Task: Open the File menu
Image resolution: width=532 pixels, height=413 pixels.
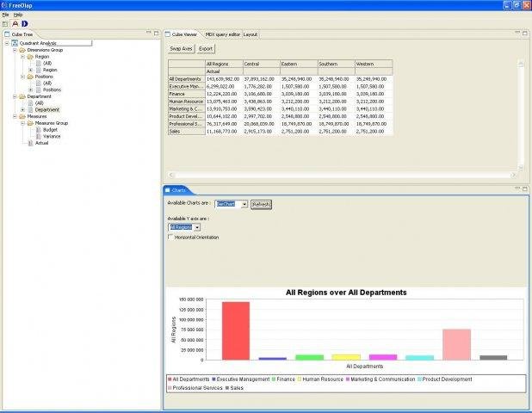Action: click(x=5, y=15)
